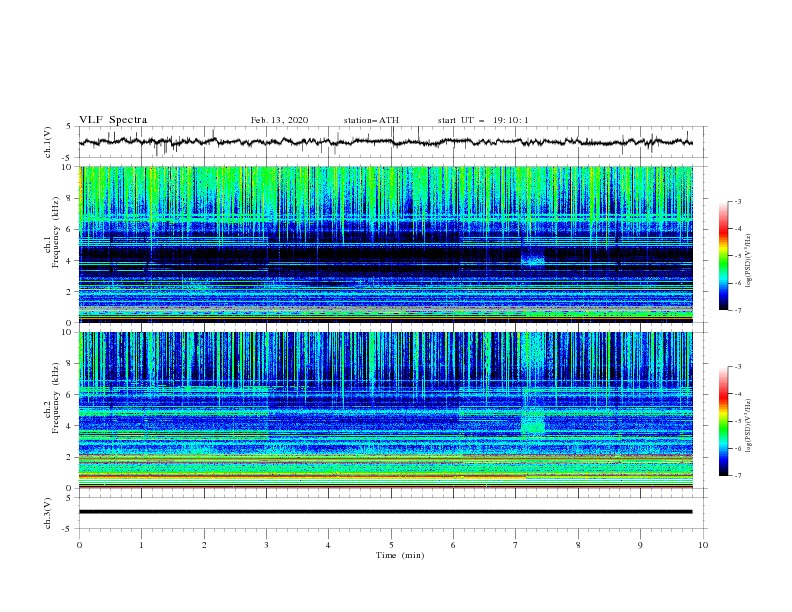Click the lower 'log(PSD)(V²/Hz)' colorbar label
792x612 pixels.
(x=749, y=425)
